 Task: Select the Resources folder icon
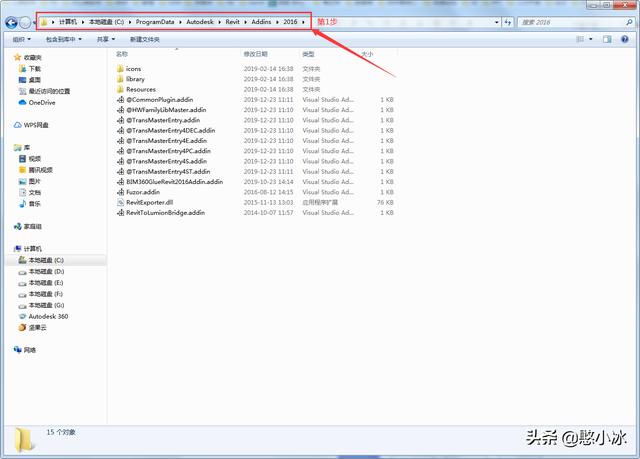point(120,89)
